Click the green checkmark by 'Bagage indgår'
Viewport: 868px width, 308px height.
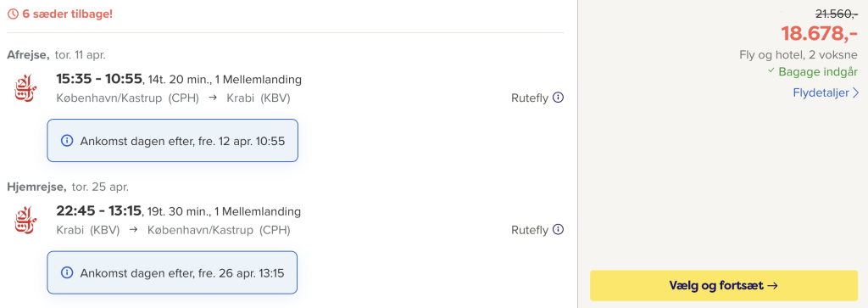point(771,71)
